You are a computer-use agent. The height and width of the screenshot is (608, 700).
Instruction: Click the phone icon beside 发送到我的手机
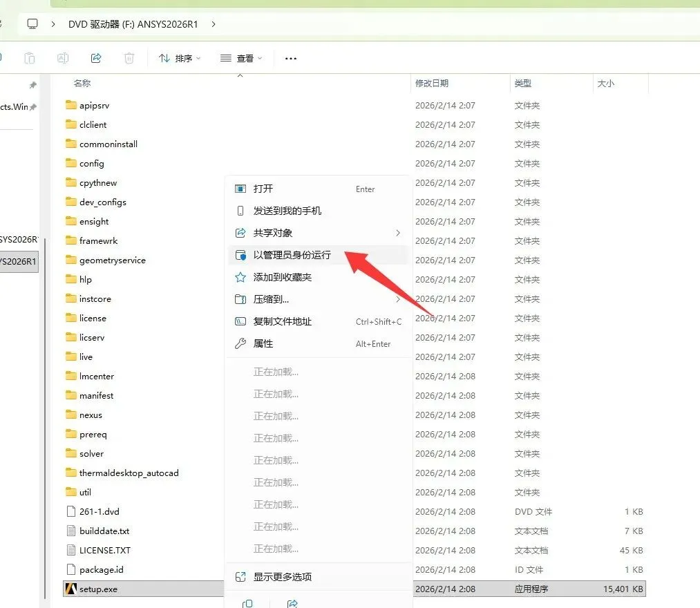240,211
